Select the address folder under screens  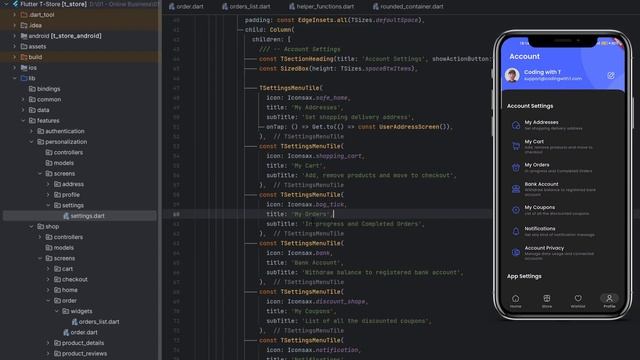pos(69,184)
